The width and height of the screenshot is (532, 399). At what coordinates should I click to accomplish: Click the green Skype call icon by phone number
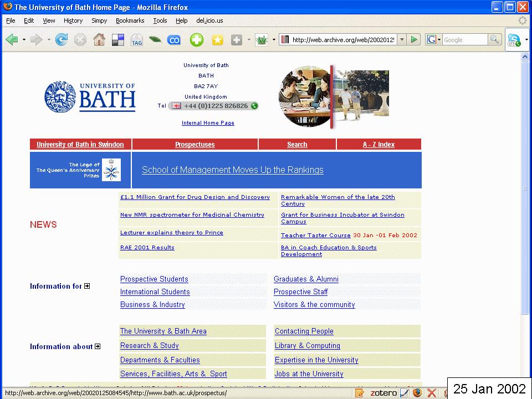coord(254,106)
